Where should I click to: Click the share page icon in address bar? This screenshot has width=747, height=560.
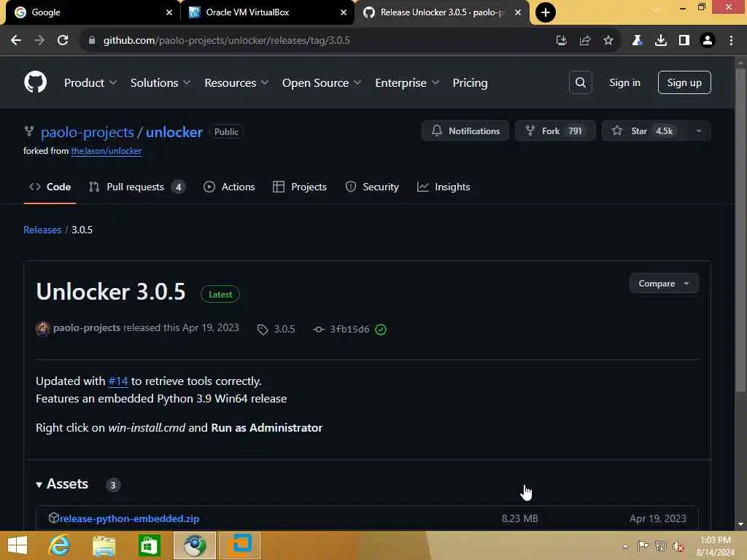pos(585,41)
